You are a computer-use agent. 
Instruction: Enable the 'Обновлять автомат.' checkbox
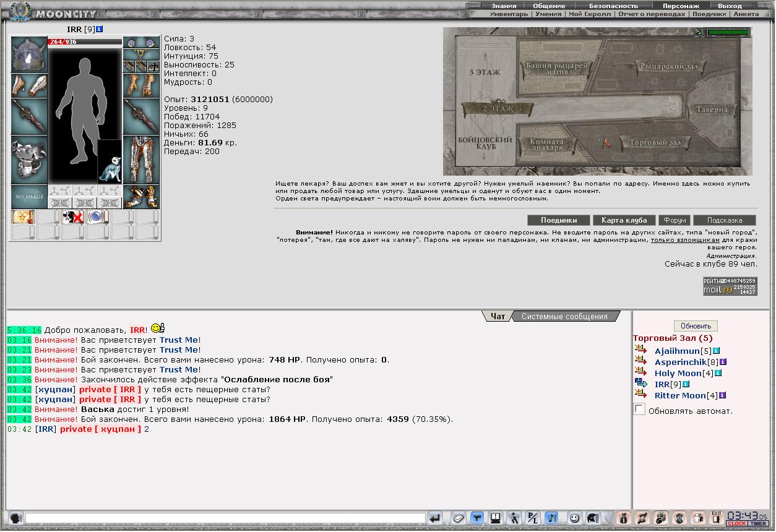point(639,409)
